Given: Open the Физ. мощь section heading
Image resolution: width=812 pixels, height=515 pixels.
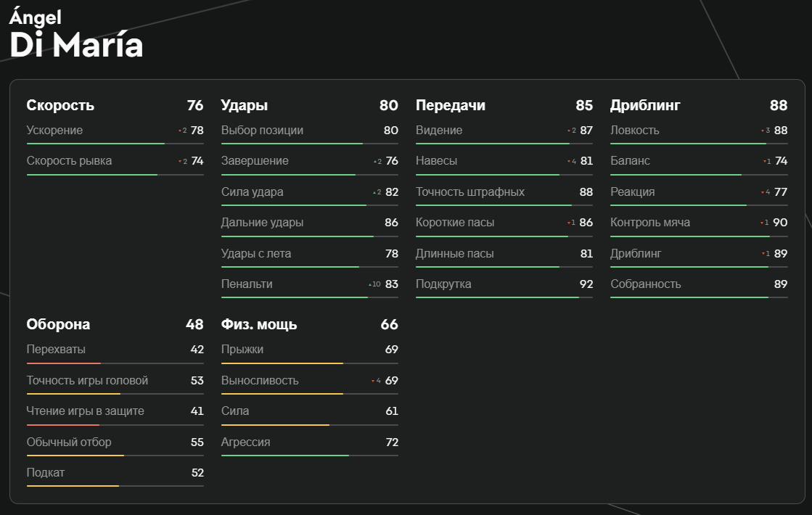Looking at the screenshot, I should click(x=259, y=324).
